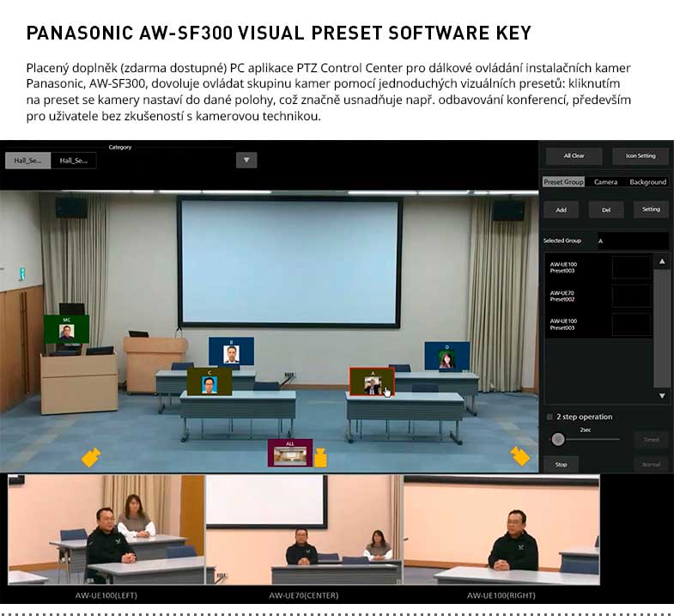
Task: Open Icon Setting
Action: pos(640,156)
